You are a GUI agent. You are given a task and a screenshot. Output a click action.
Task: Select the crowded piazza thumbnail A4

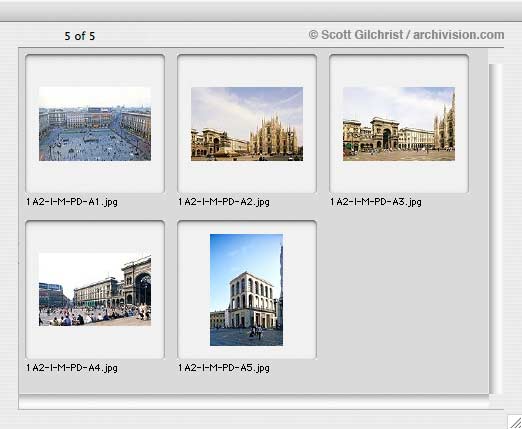(95, 289)
